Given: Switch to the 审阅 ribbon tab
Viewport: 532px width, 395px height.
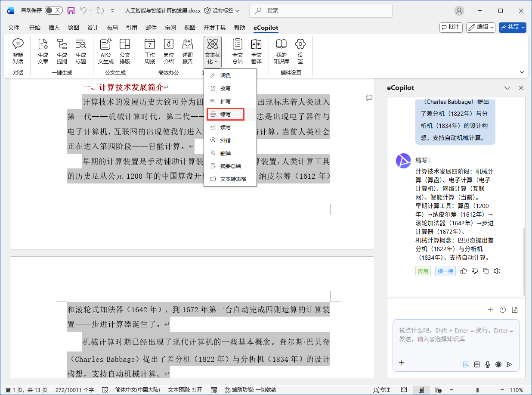Looking at the screenshot, I should click(170, 28).
